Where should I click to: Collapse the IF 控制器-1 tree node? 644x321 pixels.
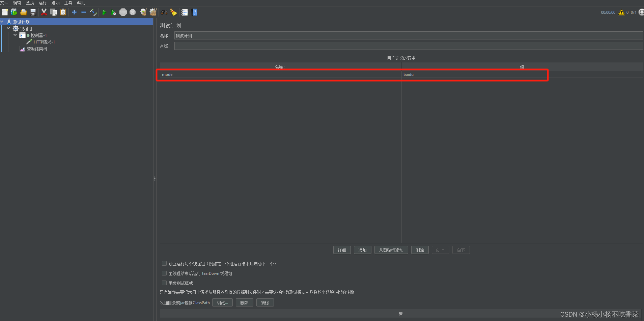click(15, 35)
